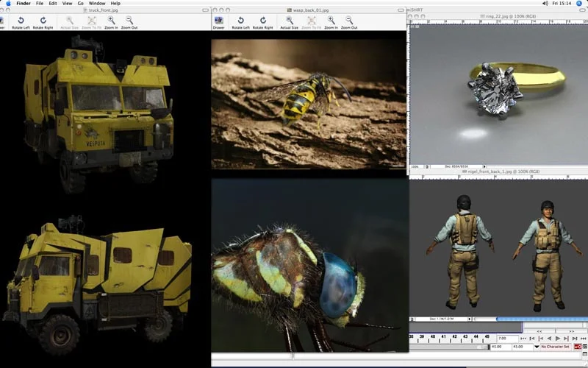
Task: Click the side-view truck image
Action: (98, 285)
